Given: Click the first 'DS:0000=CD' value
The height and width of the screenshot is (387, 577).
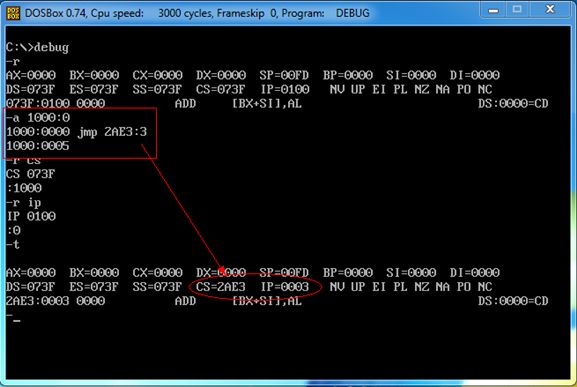Looking at the screenshot, I should [x=513, y=103].
